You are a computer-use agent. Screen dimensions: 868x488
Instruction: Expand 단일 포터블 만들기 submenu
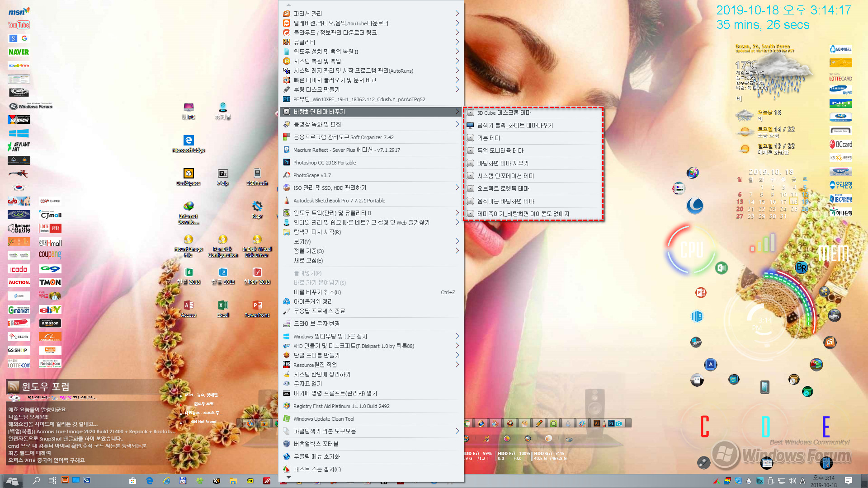tap(372, 355)
